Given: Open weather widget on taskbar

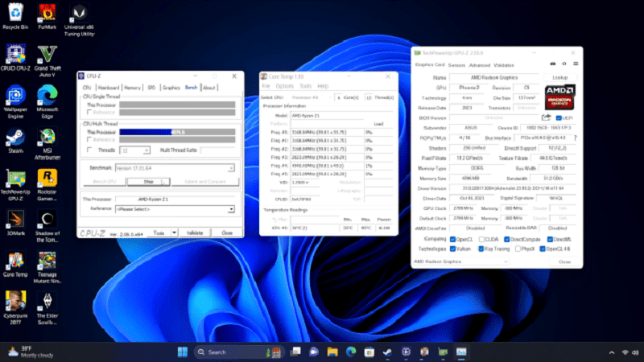Looking at the screenshot, I should (31, 352).
